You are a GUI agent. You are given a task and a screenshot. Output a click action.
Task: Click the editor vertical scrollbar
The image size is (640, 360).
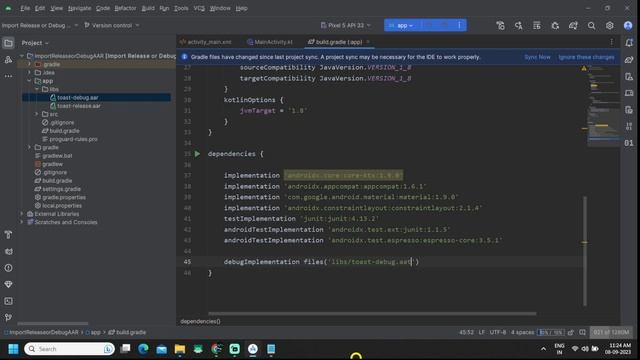pyautogui.click(x=585, y=251)
